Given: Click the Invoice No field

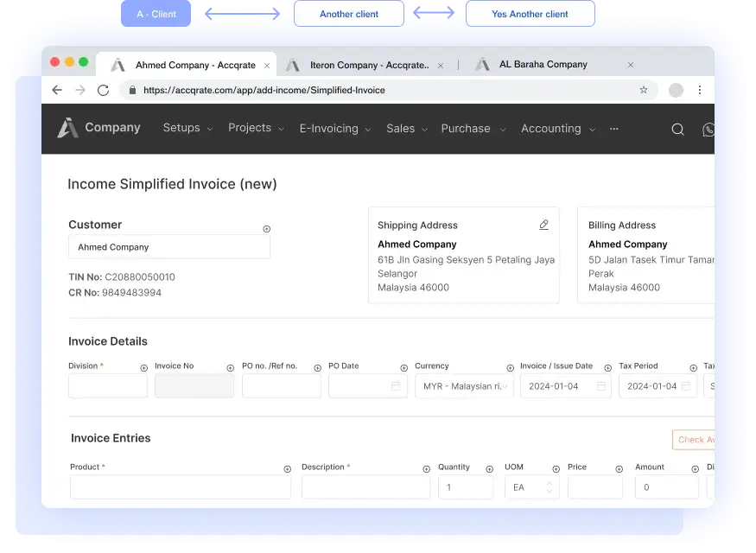Looking at the screenshot, I should tap(194, 386).
